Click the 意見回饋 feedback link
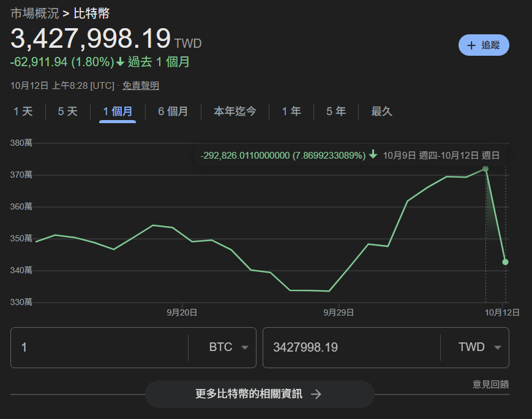Viewport: 532px width, 419px height. [490, 384]
